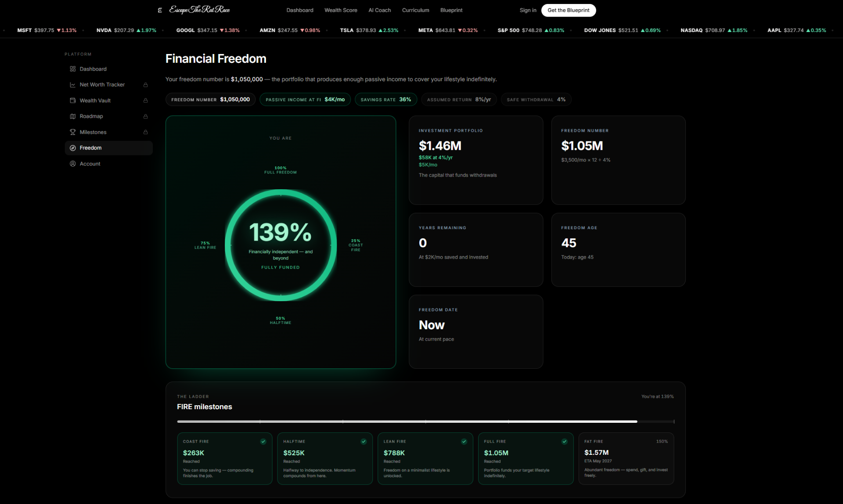Select the Fat FIRE $1.57M milestone card

(x=626, y=459)
